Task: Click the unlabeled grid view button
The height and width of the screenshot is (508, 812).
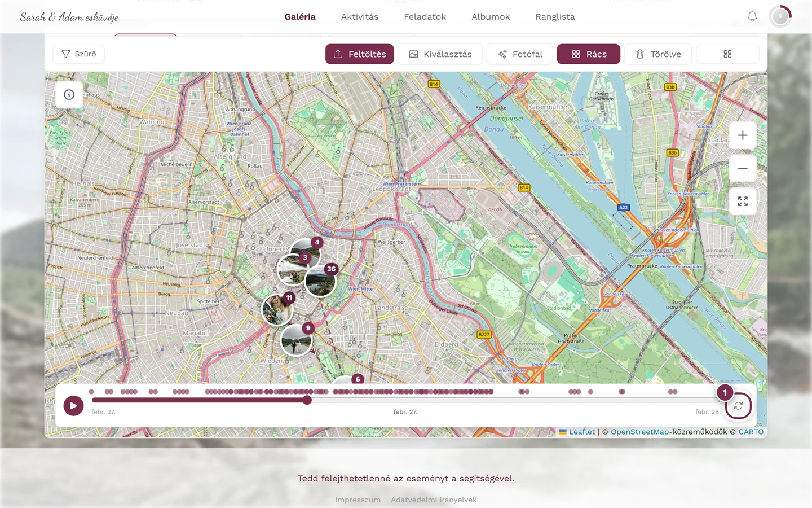Action: [x=727, y=54]
